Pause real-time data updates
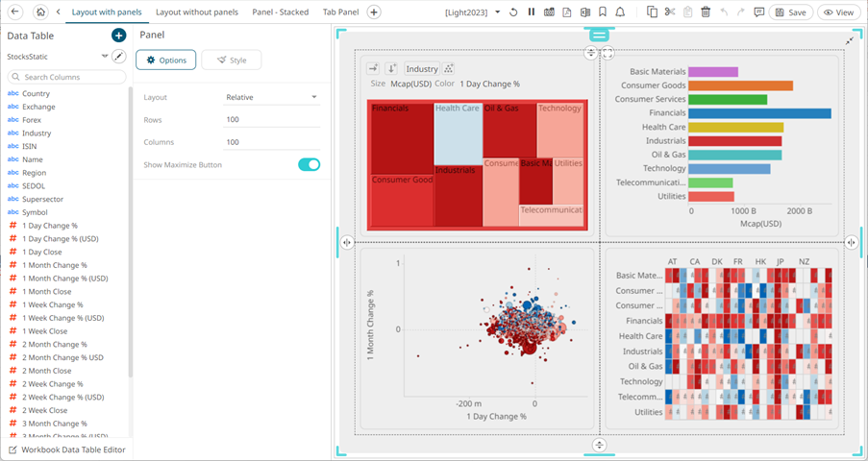Image resolution: width=868 pixels, height=461 pixels. click(532, 12)
